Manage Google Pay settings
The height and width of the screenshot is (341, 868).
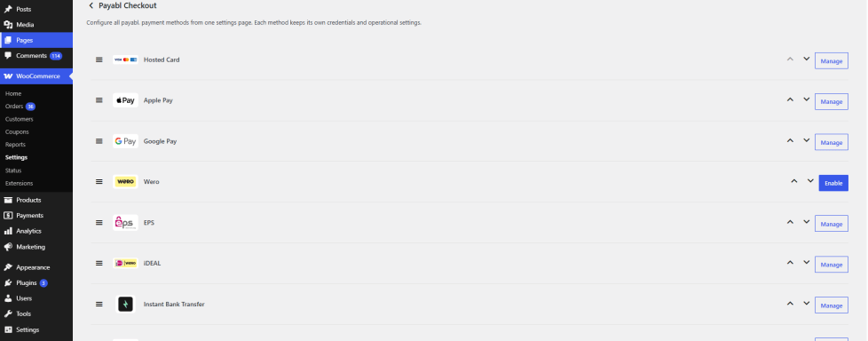[x=832, y=142]
